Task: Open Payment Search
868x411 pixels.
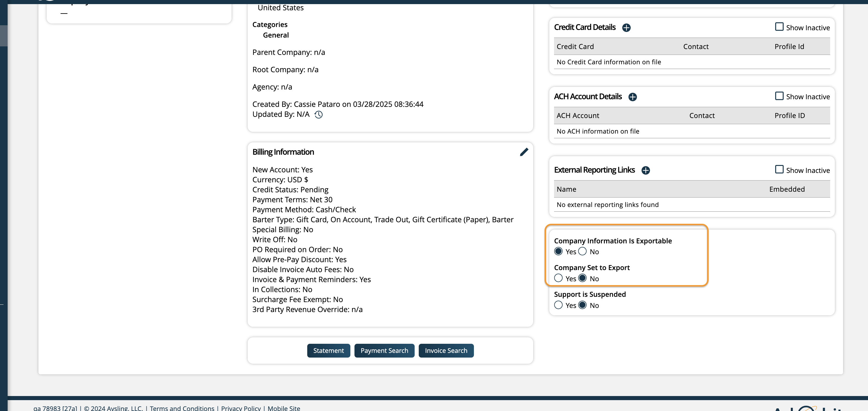Action: (384, 351)
